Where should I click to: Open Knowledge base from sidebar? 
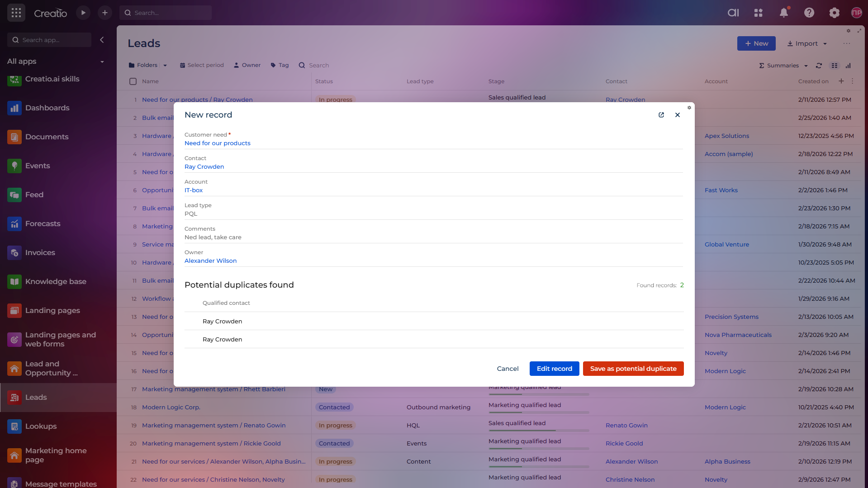[56, 281]
